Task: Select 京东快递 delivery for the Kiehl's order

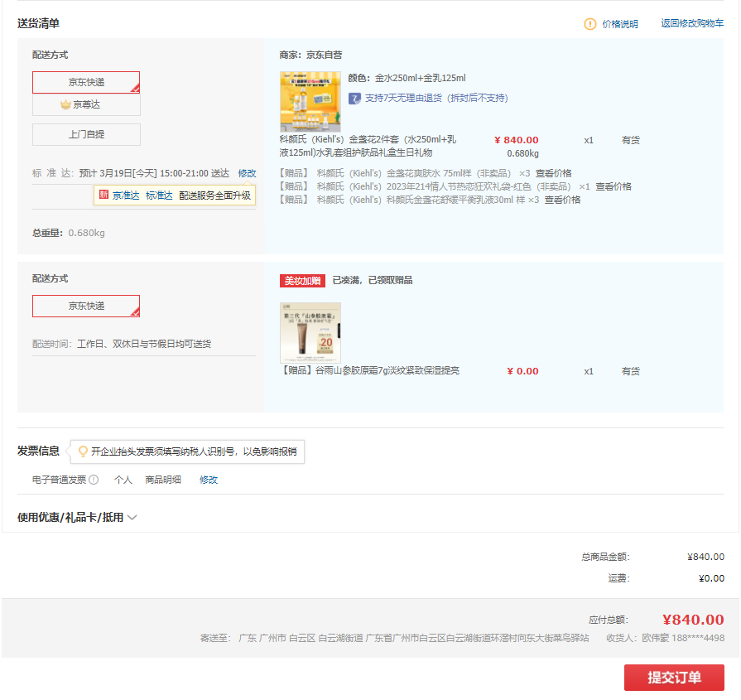Action: pyautogui.click(x=86, y=83)
